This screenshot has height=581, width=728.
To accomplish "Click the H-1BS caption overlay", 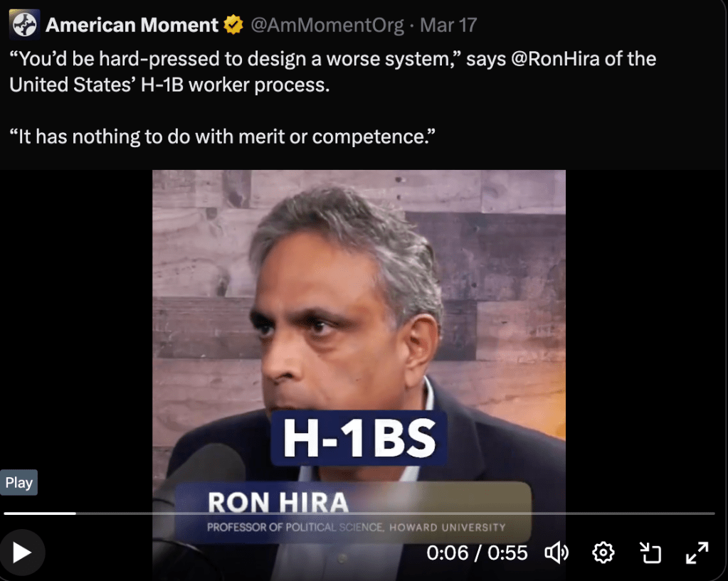I will click(x=359, y=437).
